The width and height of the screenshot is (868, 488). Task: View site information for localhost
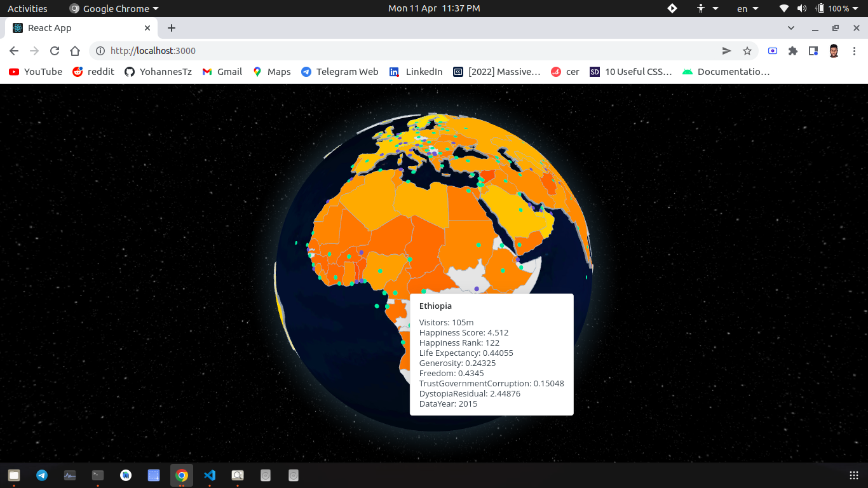pos(100,51)
